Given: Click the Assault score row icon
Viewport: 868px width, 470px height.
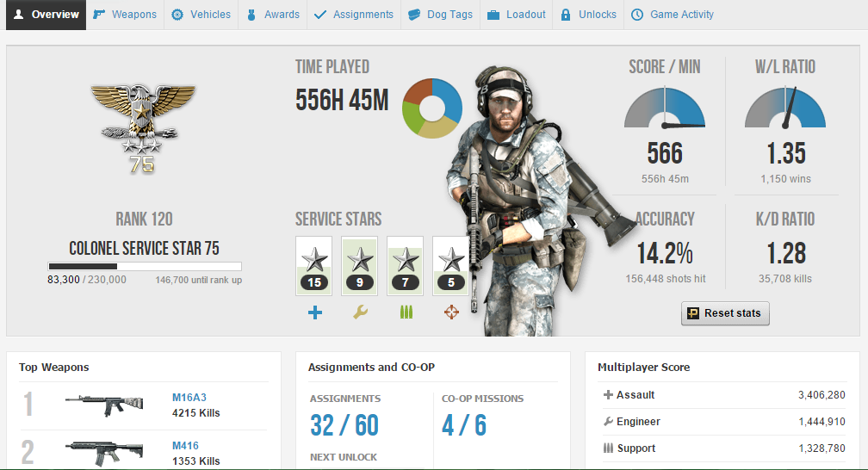Looking at the screenshot, I should click(608, 395).
